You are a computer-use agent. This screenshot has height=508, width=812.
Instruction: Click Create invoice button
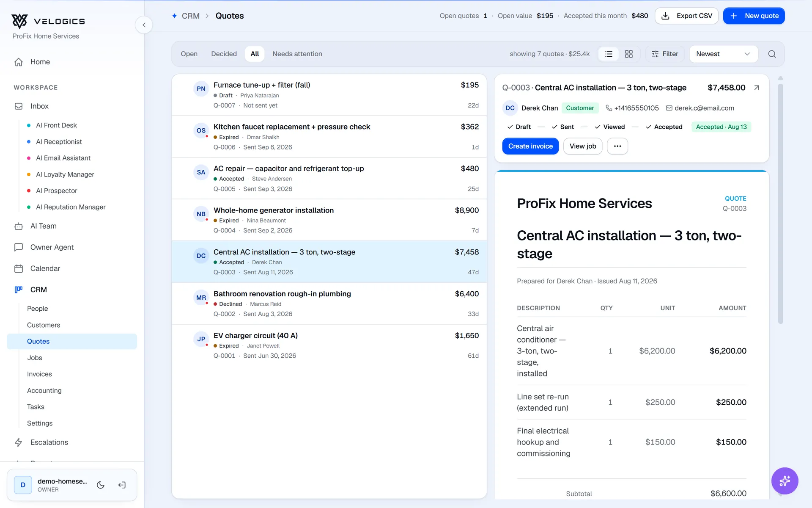530,146
